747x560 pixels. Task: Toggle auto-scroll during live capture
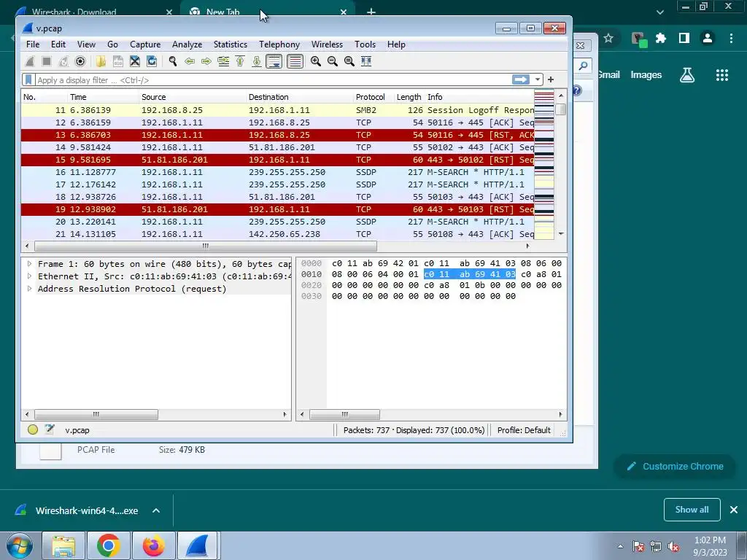click(x=274, y=61)
